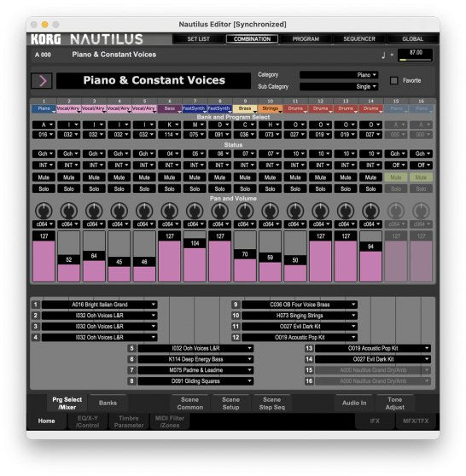Select the pan knob on timbre 11
The width and height of the screenshot is (466, 476).
click(295, 211)
